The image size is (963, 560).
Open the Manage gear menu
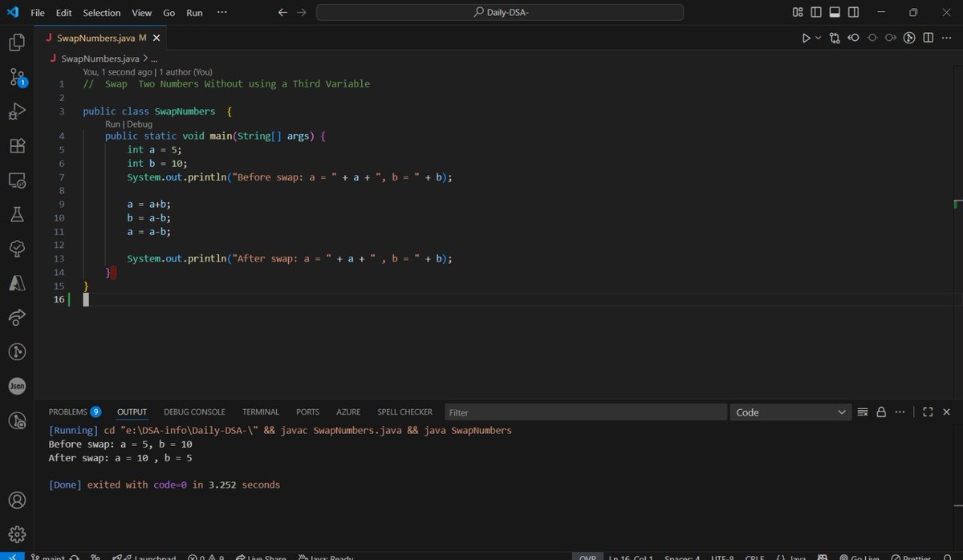coord(17,534)
